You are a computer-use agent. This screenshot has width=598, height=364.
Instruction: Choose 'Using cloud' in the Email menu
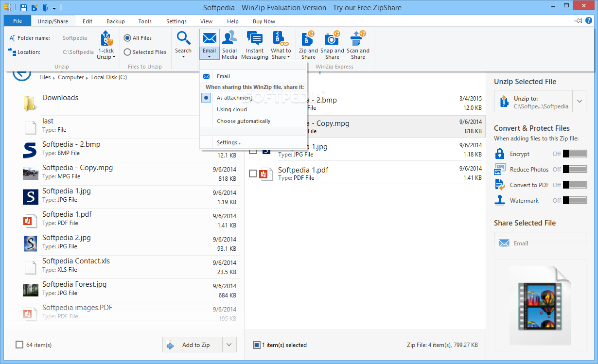click(253, 109)
